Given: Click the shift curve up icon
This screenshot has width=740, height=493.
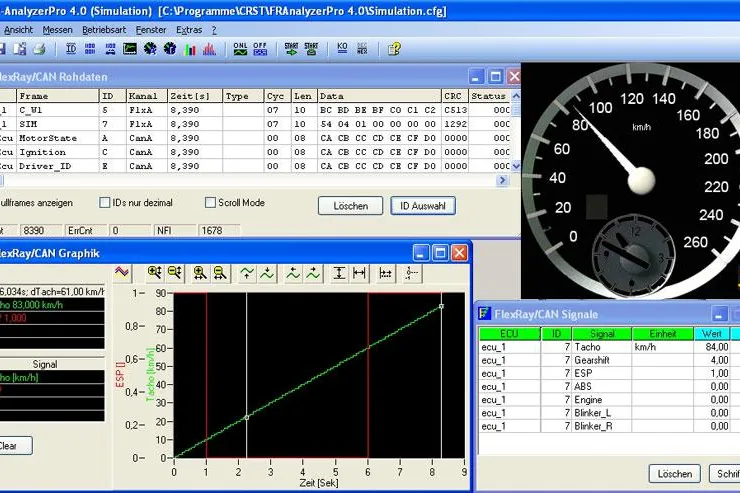Looking at the screenshot, I should coord(246,273).
